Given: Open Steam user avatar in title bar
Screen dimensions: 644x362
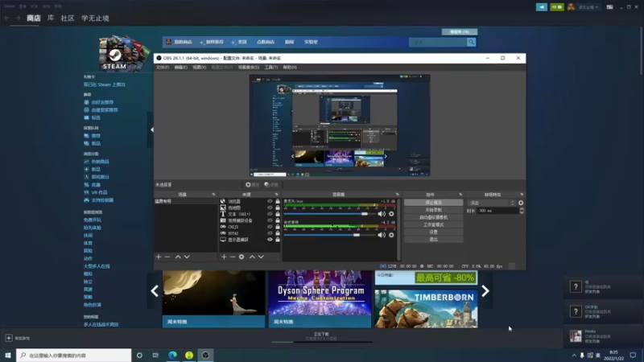Looking at the screenshot, I should click(571, 7).
